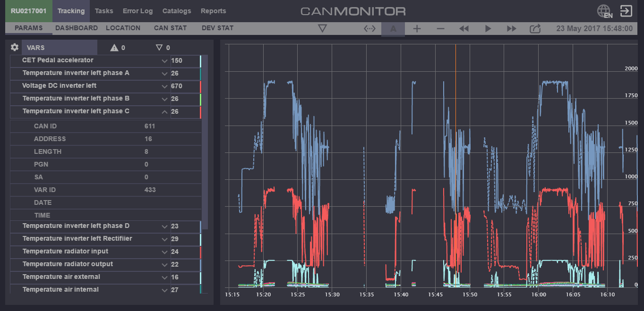Open the language globe selector
The width and height of the screenshot is (644, 311).
tap(604, 11)
